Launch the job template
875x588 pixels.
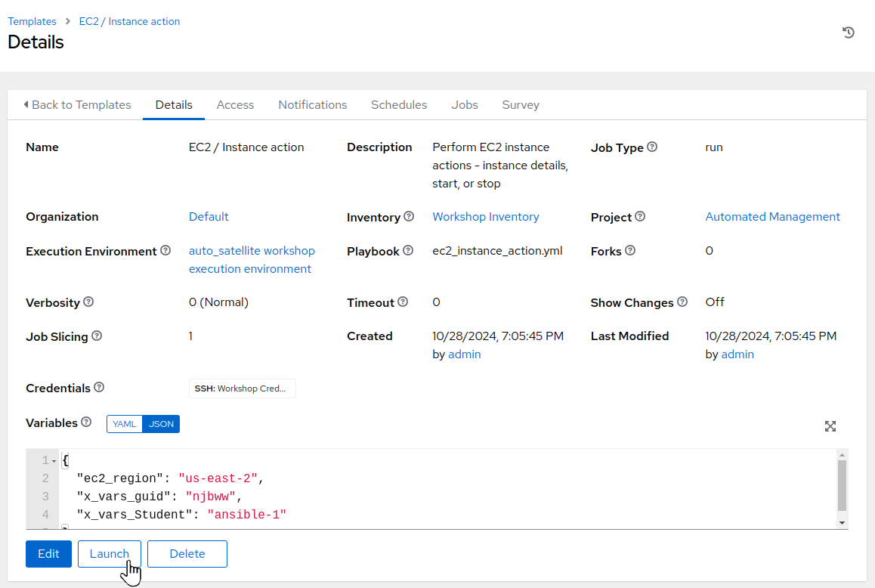coord(110,554)
